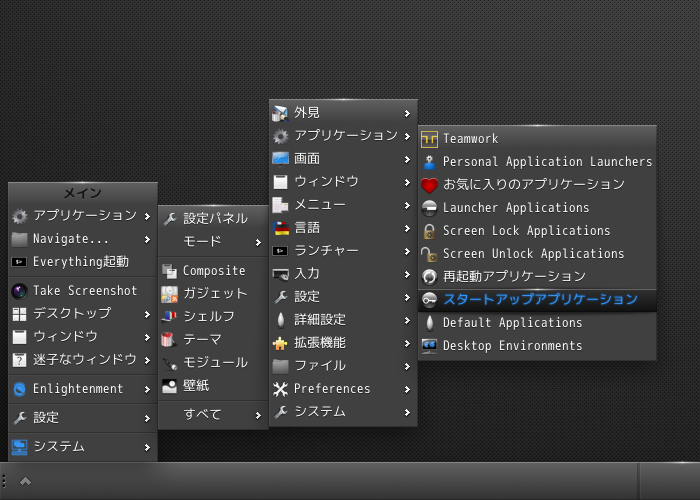Image resolution: width=700 pixels, height=500 pixels.
Task: Click the シェルフ shelf icon
Action: point(169,317)
